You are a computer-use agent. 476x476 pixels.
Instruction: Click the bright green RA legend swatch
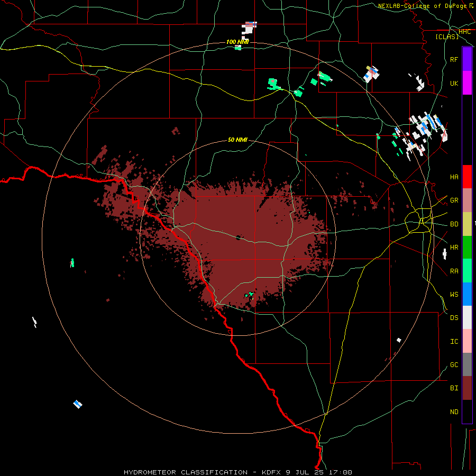467,271
